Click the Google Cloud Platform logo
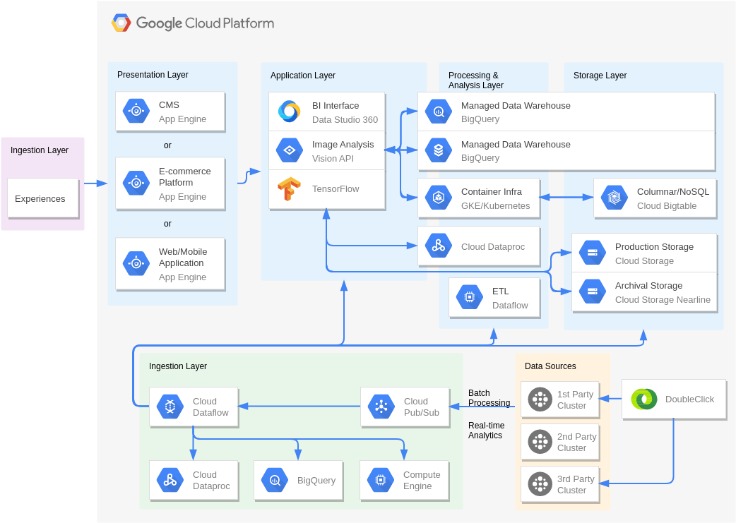Screen dimensions: 736x523 click(121, 23)
